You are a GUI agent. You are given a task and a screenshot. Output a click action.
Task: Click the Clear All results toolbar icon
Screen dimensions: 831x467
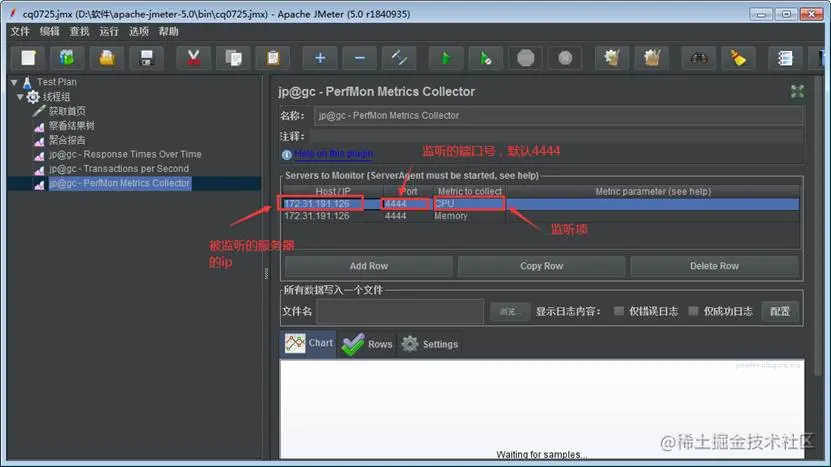(651, 57)
